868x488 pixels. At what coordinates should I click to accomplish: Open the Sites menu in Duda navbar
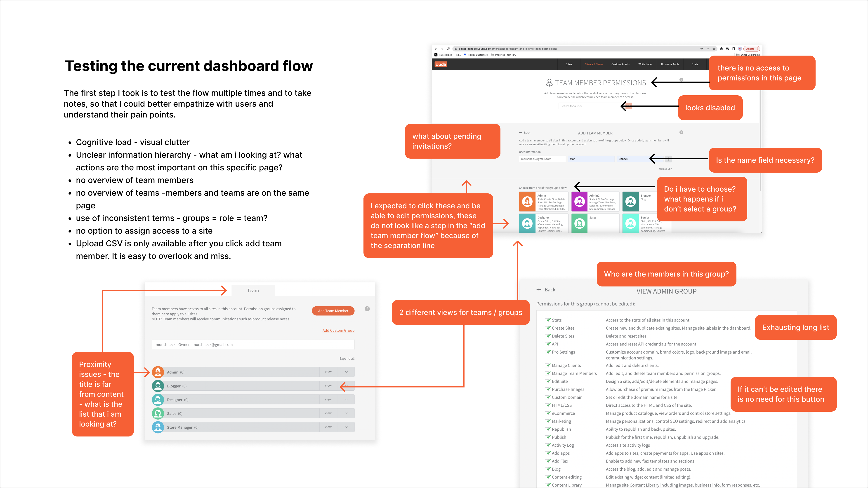(x=569, y=64)
